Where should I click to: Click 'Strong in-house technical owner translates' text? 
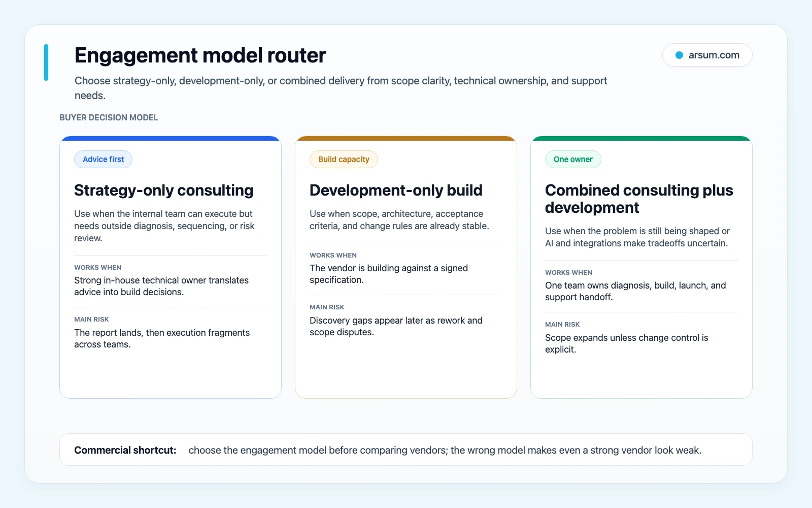click(161, 286)
